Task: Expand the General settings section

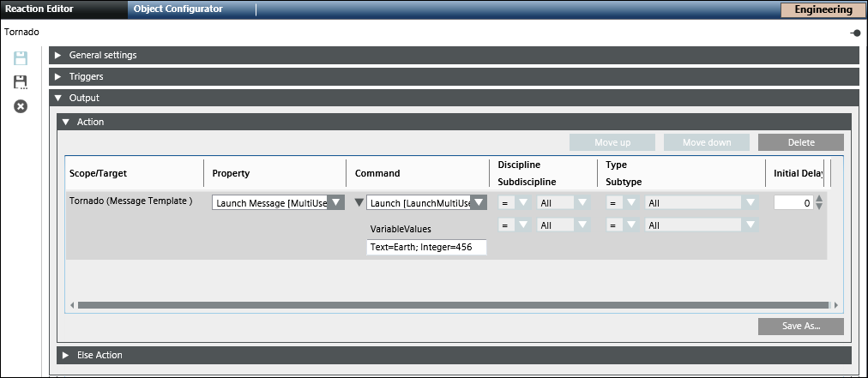Action: [x=58, y=55]
